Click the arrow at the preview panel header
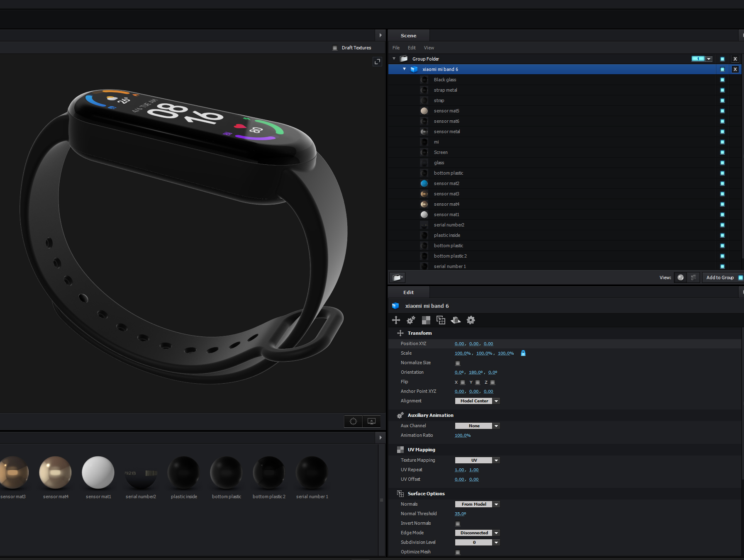The image size is (744, 560). point(381,35)
